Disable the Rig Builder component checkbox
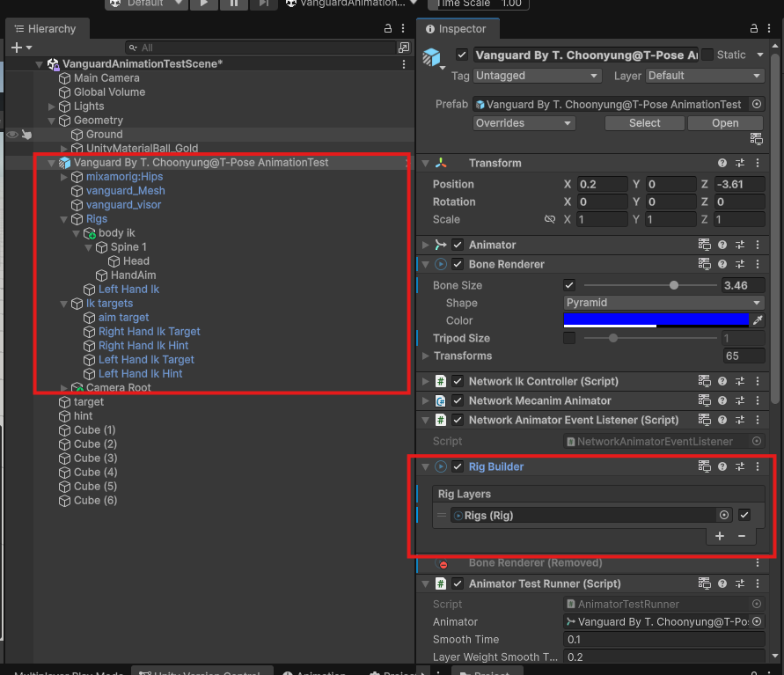 coord(458,466)
